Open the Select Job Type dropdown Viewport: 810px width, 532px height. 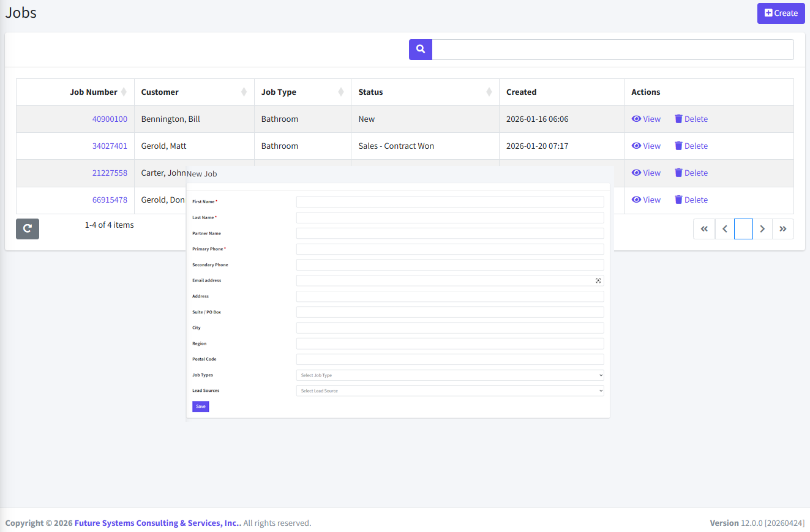[x=450, y=375]
